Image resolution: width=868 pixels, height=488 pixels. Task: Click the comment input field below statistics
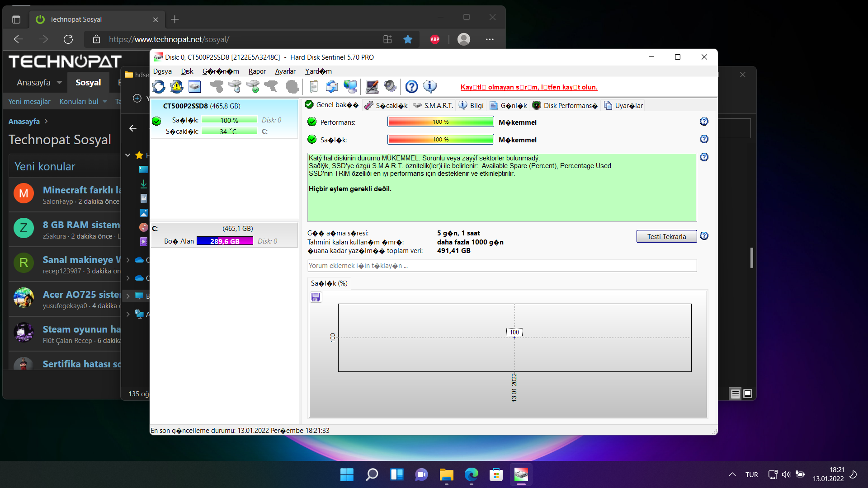(502, 266)
